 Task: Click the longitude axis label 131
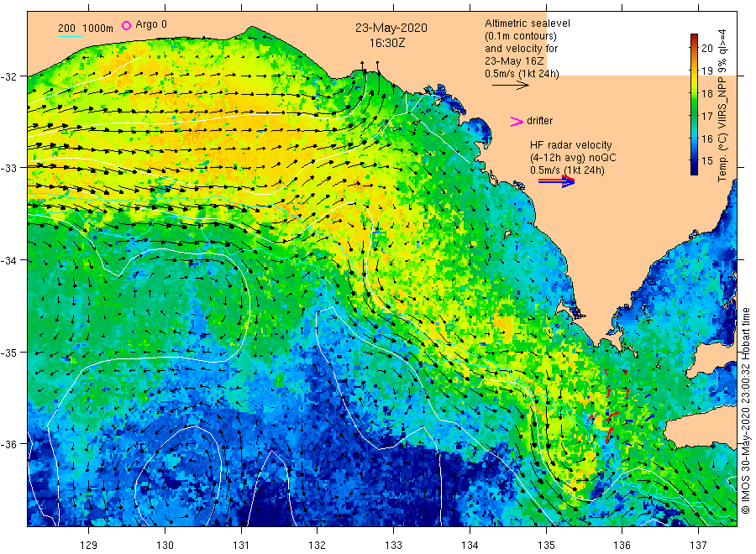(241, 545)
